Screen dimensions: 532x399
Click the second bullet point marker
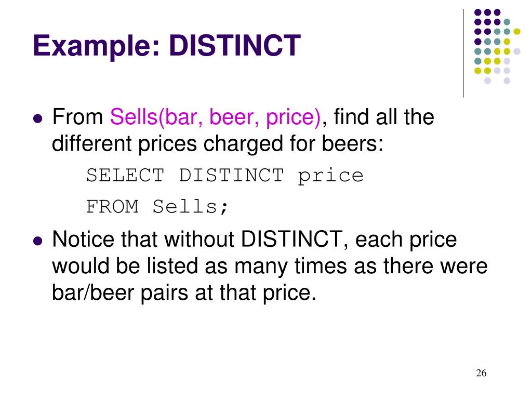[x=37, y=241]
